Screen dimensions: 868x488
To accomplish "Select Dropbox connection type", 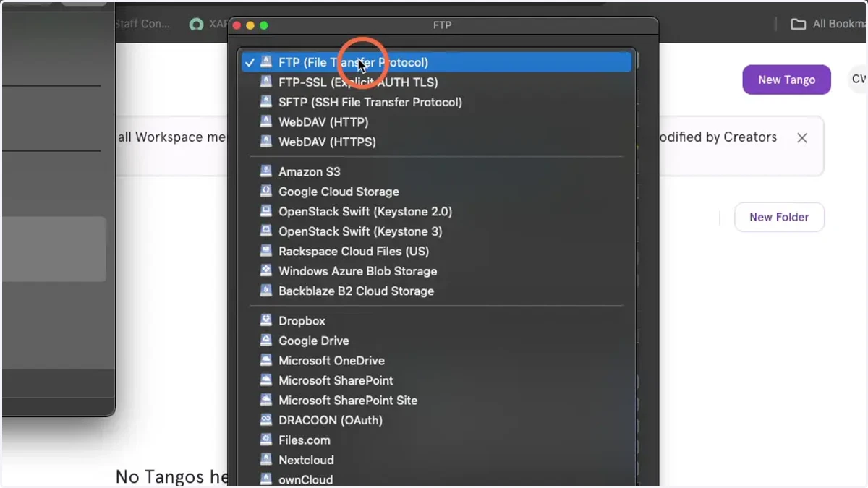I will [x=436, y=320].
